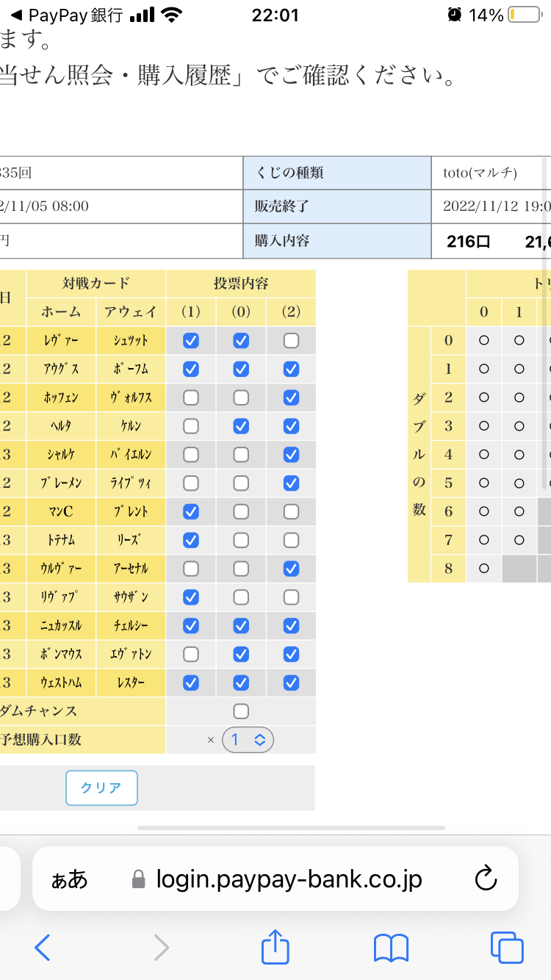This screenshot has width=551, height=980.
Task: Return to the PayPay銀行 app via the status bar
Action: click(x=66, y=15)
